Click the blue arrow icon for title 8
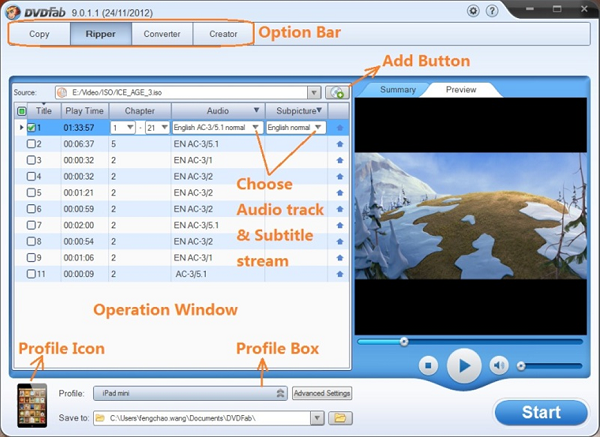The width and height of the screenshot is (600, 437). [x=340, y=241]
